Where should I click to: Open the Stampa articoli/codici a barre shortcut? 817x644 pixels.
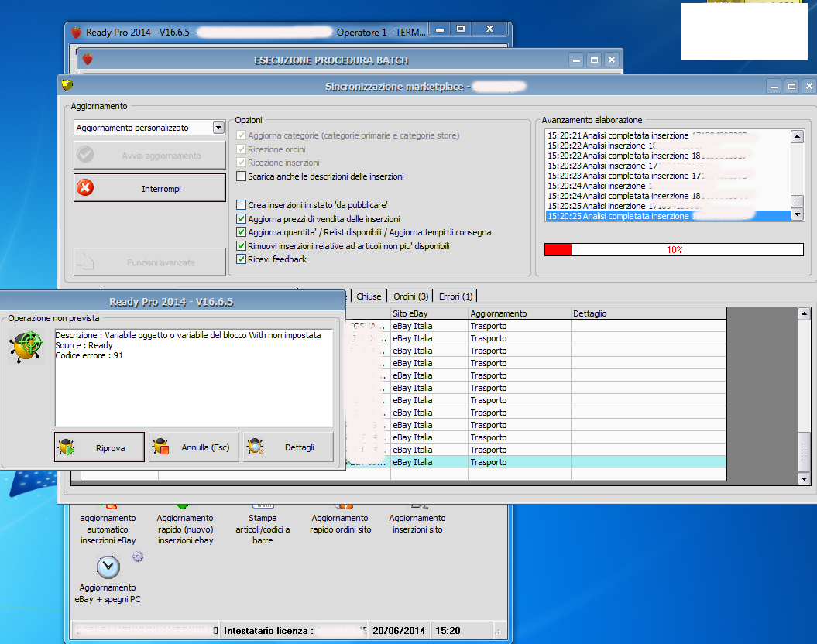[x=263, y=529]
